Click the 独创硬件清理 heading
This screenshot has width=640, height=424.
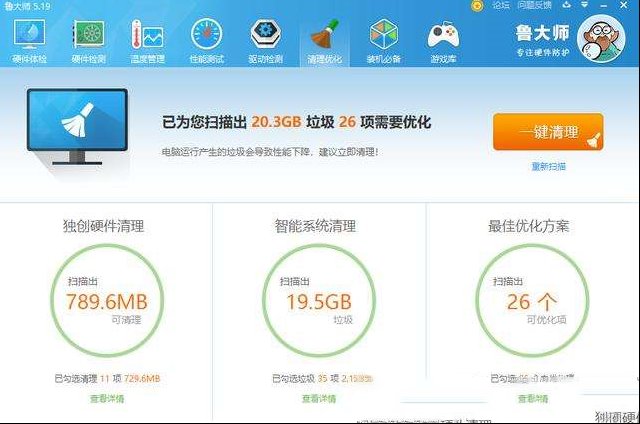click(103, 226)
